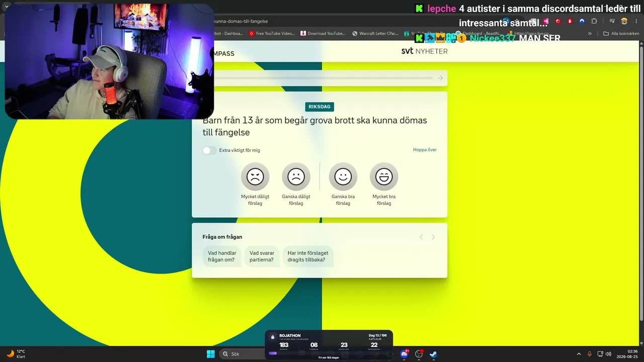Click the browser address bar URL
The image size is (644, 362).
pos(241,21)
